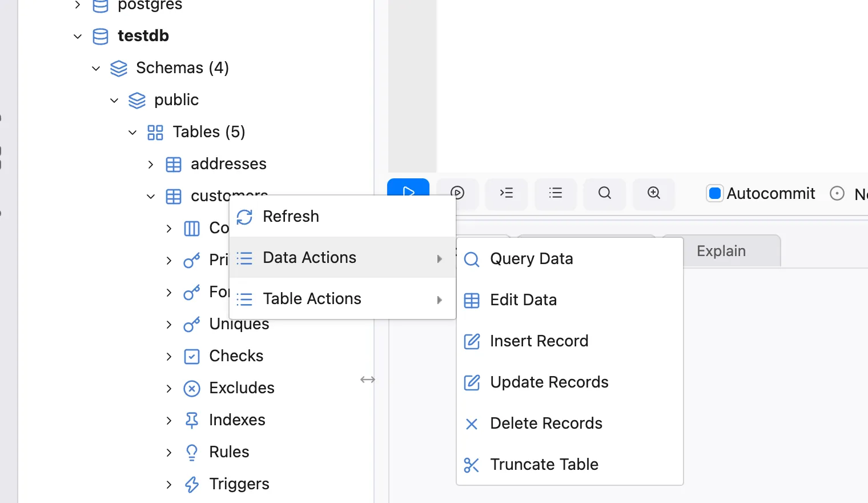Click the Triggers lightning bolt icon

(192, 485)
